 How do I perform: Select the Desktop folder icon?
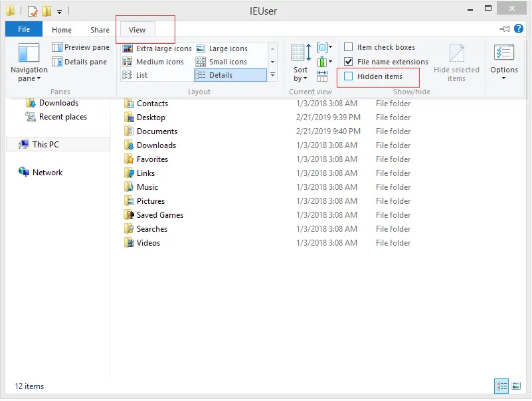(129, 118)
